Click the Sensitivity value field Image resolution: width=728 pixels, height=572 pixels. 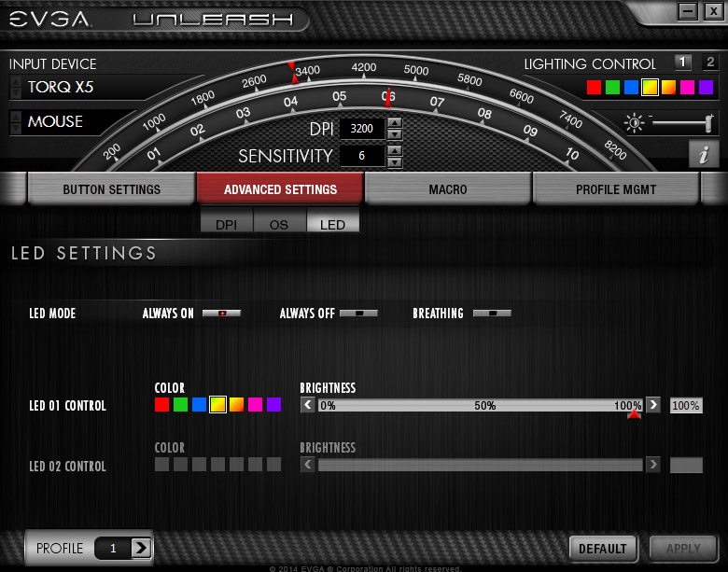[x=362, y=156]
